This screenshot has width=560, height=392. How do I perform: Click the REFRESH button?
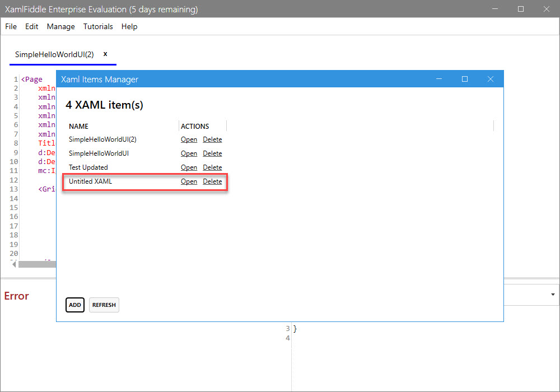click(104, 305)
